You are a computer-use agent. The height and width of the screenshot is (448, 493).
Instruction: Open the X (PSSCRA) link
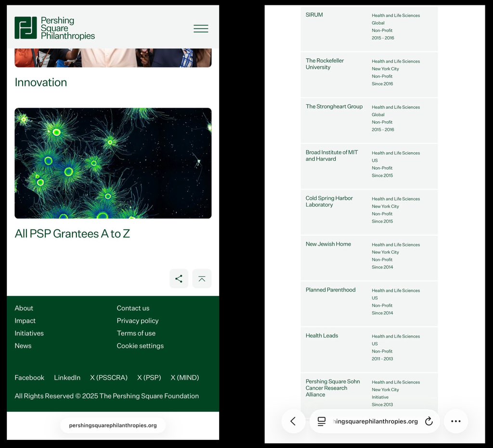109,378
